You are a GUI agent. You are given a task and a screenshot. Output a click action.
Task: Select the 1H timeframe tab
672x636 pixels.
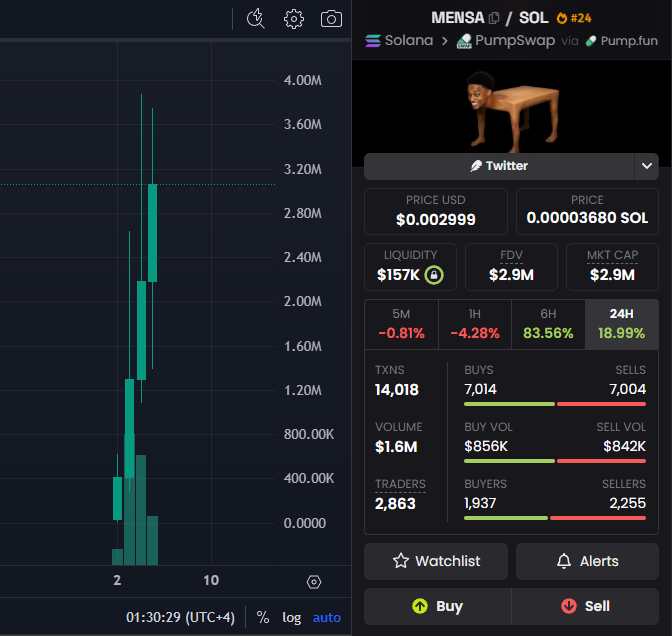[475, 324]
